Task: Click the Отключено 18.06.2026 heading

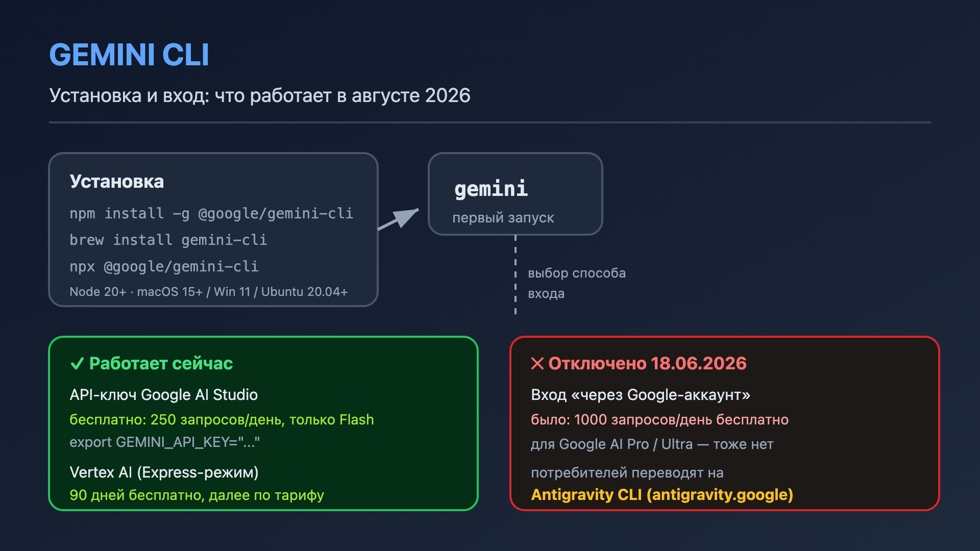Action: pyautogui.click(x=647, y=363)
